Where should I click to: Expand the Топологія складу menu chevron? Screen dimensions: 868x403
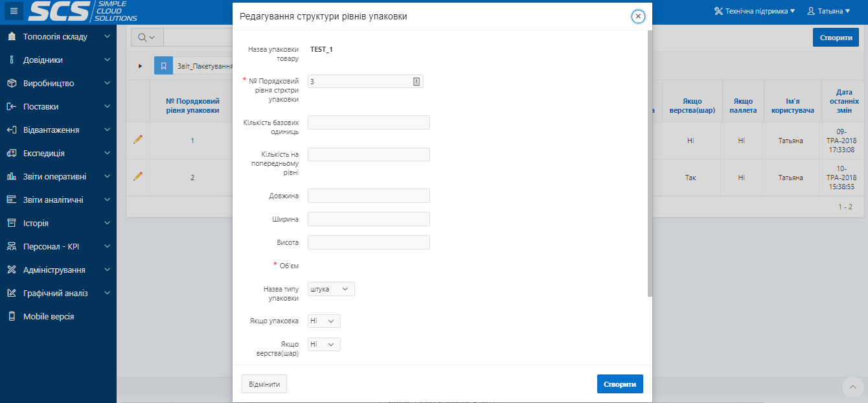[107, 37]
